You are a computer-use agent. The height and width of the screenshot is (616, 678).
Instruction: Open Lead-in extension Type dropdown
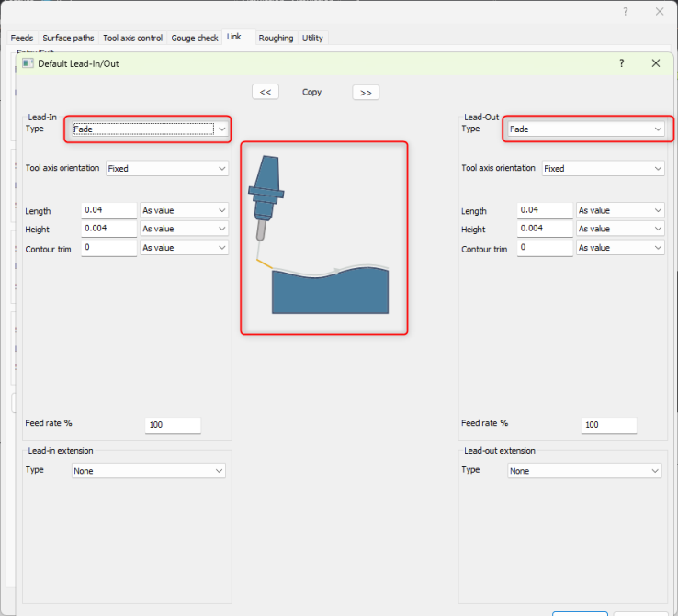tap(149, 471)
